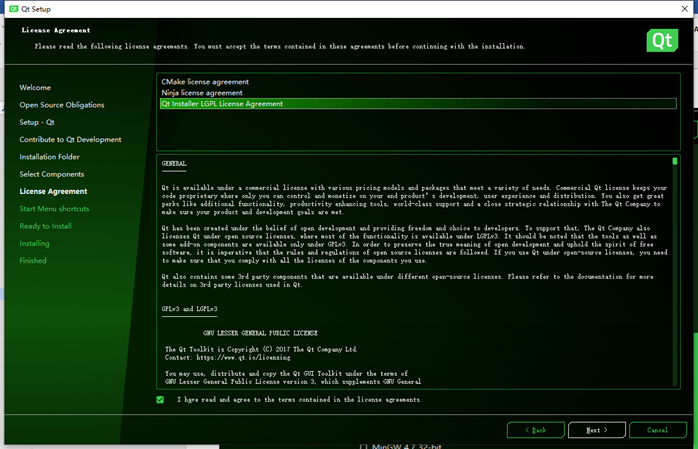Click the qt.io/licensing contact URL
The height and width of the screenshot is (449, 698).
coord(243,358)
